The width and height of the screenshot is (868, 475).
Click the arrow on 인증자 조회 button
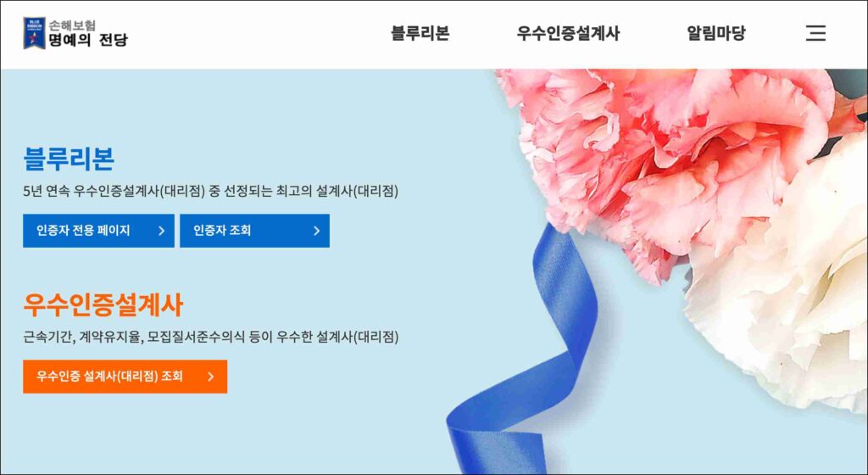tap(317, 231)
